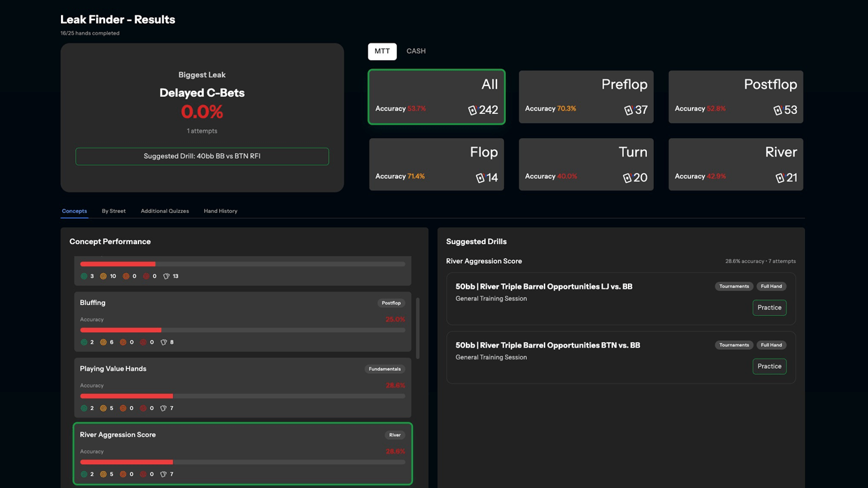Toggle the Full Hand pill on the LJ drill
The image size is (868, 488).
click(771, 286)
